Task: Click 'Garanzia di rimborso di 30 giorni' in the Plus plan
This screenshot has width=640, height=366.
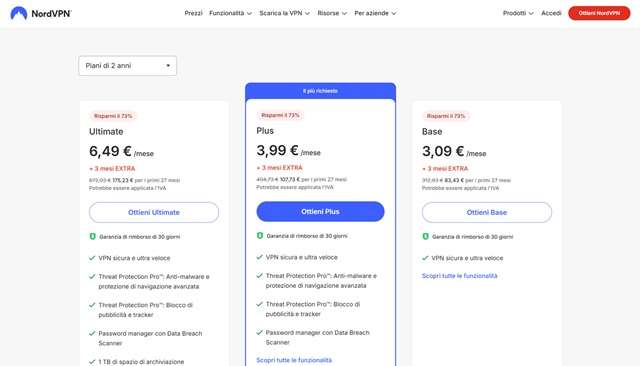Action: pos(307,236)
